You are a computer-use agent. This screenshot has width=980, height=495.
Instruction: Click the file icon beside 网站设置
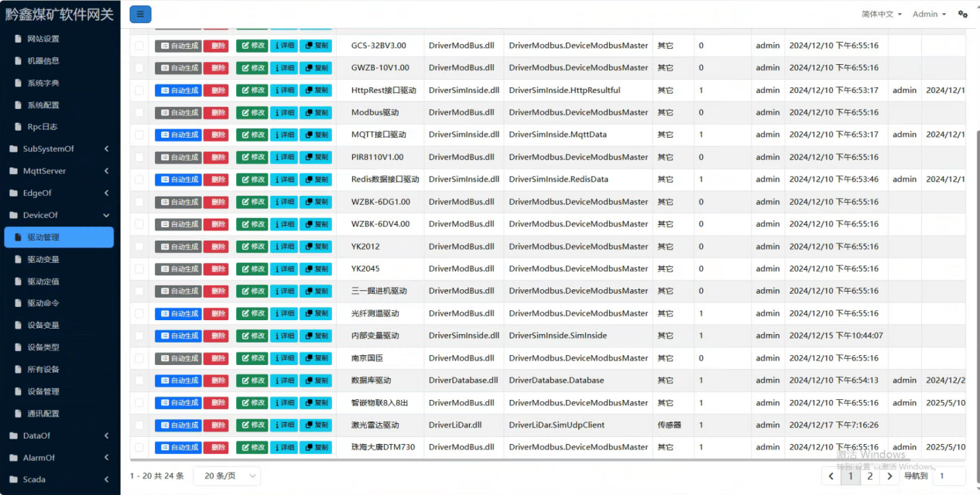click(19, 39)
